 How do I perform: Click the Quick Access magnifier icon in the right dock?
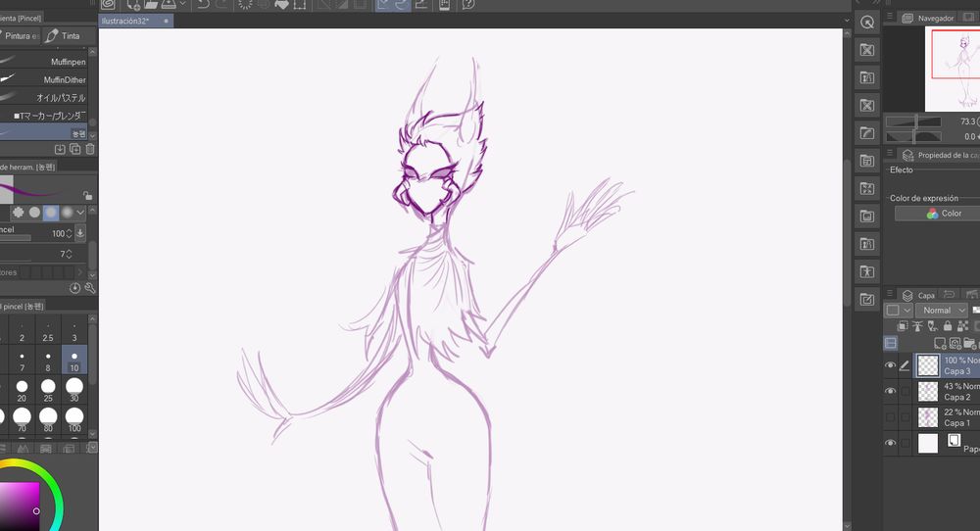[867, 23]
